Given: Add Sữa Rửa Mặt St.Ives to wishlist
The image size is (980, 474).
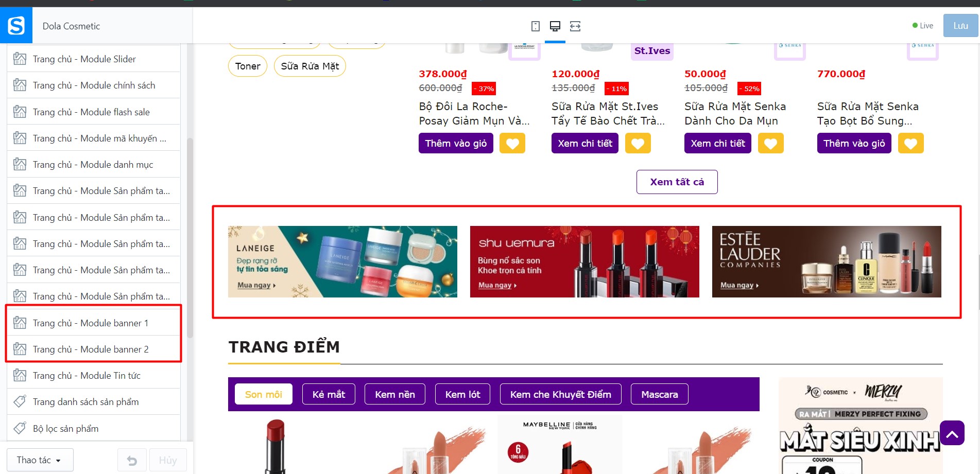Looking at the screenshot, I should click(x=638, y=144).
